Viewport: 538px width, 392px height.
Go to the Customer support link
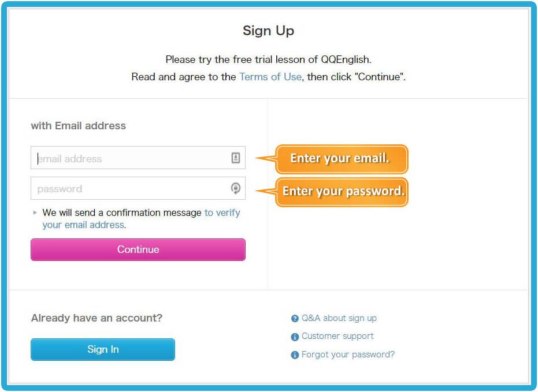337,336
